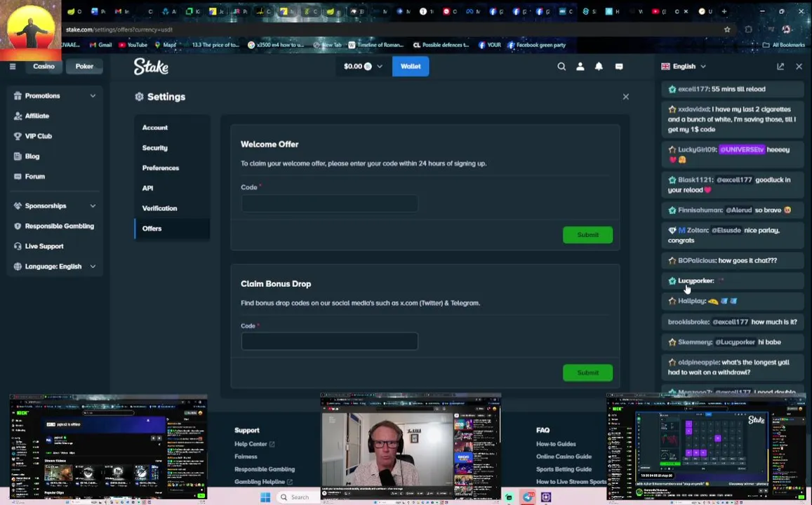Click the UK flag language icon
This screenshot has width=812, height=505.
pyautogui.click(x=665, y=66)
